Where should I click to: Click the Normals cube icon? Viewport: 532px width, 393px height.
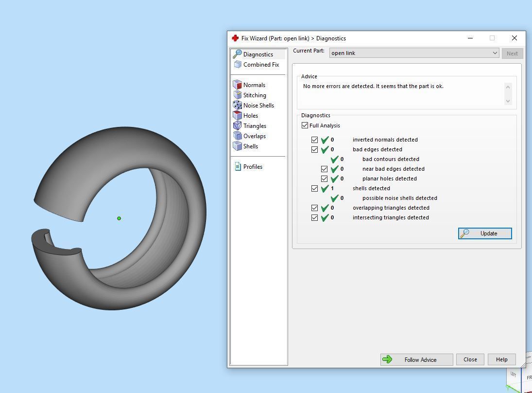click(x=237, y=85)
